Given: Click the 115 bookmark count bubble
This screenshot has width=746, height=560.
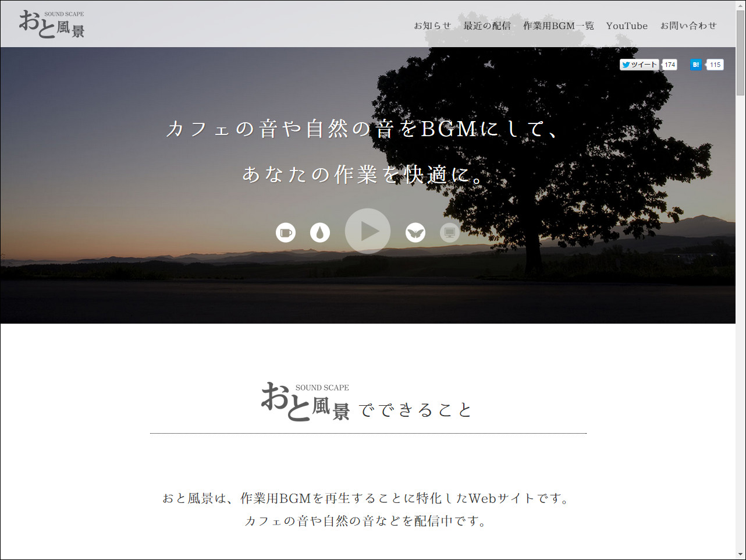Looking at the screenshot, I should pos(715,65).
